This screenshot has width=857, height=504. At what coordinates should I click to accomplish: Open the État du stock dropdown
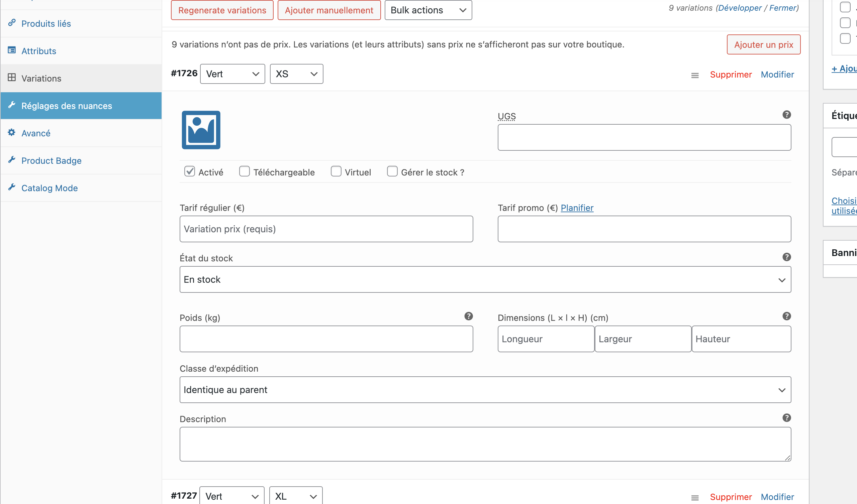coord(485,279)
